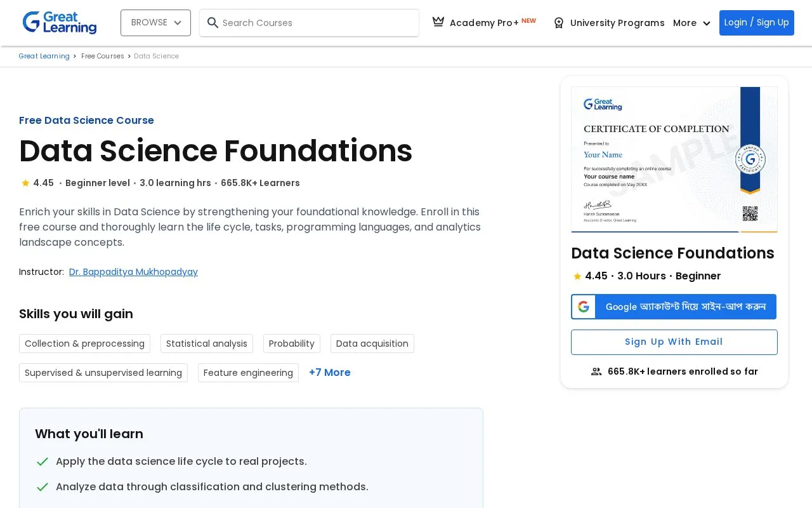Click the Academy Pro+ crown icon
Viewport: 812px width, 508px height.
tap(438, 22)
